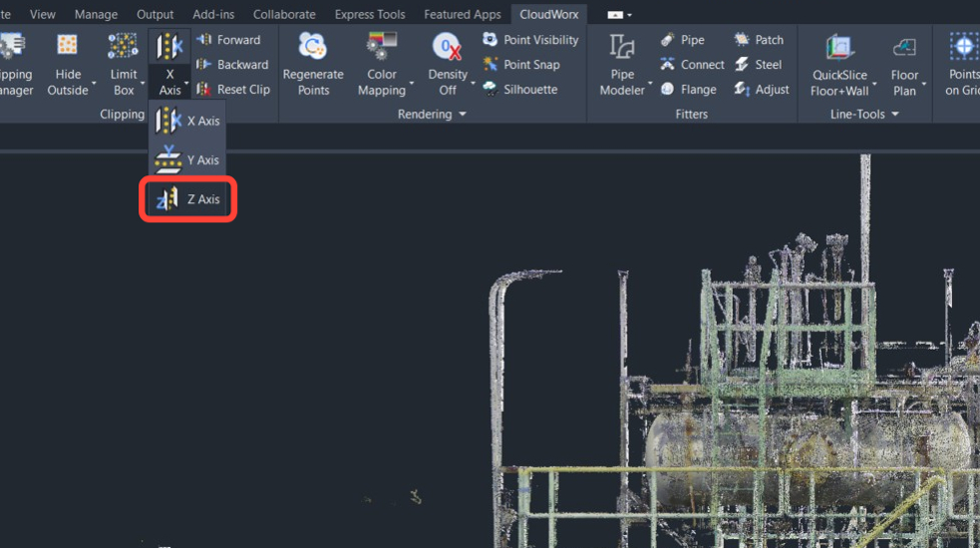The height and width of the screenshot is (548, 980).
Task: Launch the Pipe Modeler
Action: (x=622, y=65)
